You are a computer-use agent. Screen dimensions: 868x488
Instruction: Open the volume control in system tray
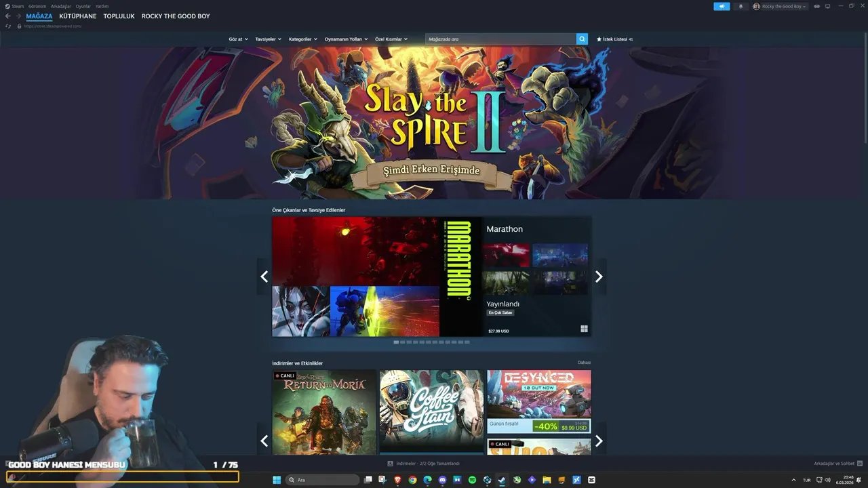[x=828, y=480]
